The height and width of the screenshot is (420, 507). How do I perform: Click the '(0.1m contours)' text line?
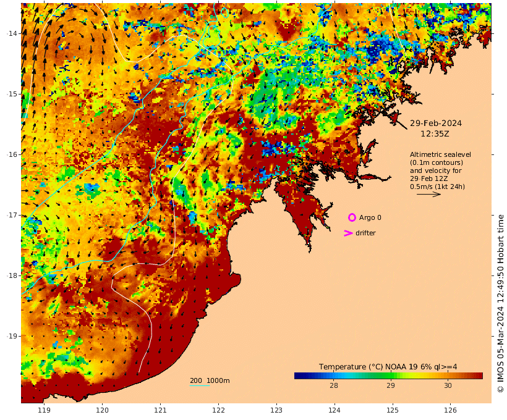[437, 162]
